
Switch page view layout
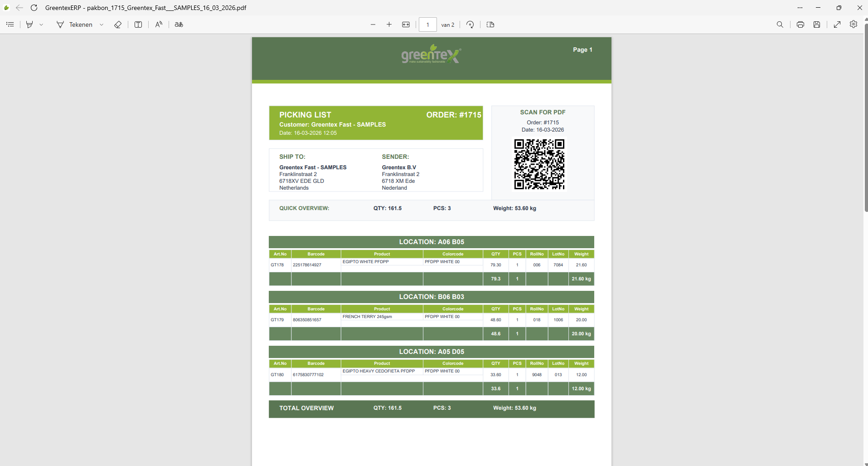click(x=490, y=25)
